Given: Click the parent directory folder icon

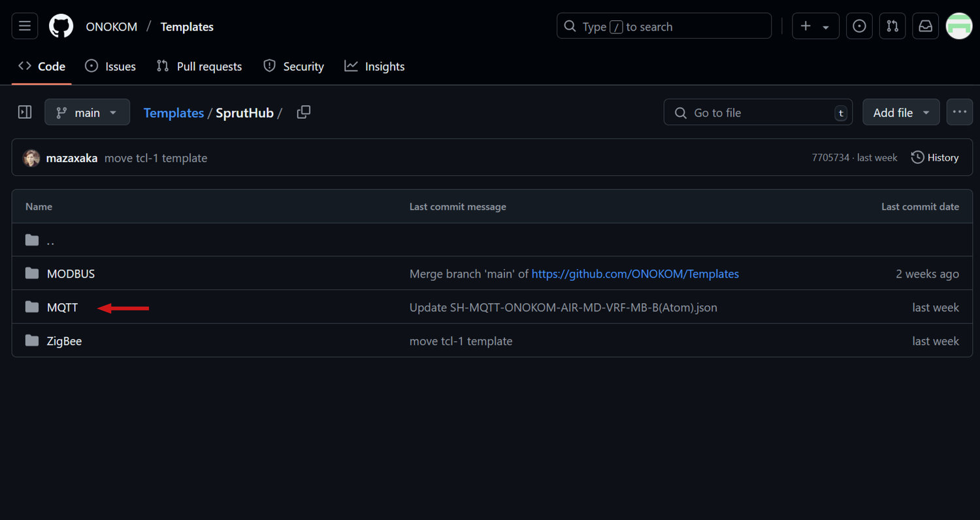Looking at the screenshot, I should [32, 240].
